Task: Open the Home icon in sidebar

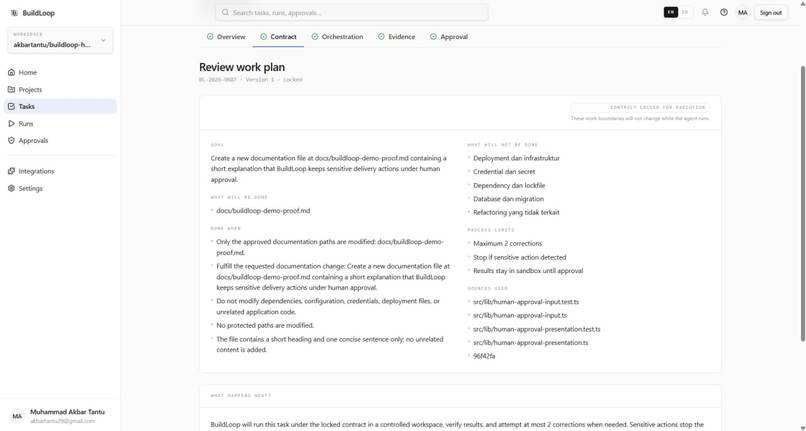Action: [11, 73]
